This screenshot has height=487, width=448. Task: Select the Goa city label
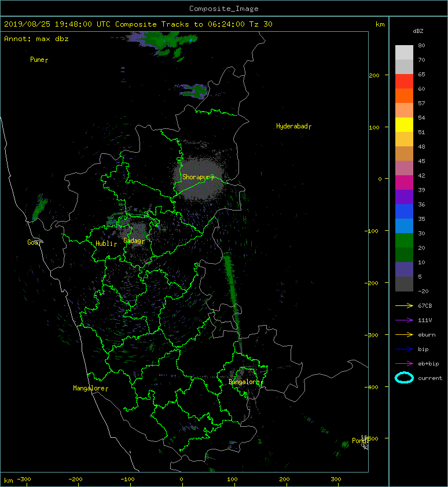pos(34,242)
